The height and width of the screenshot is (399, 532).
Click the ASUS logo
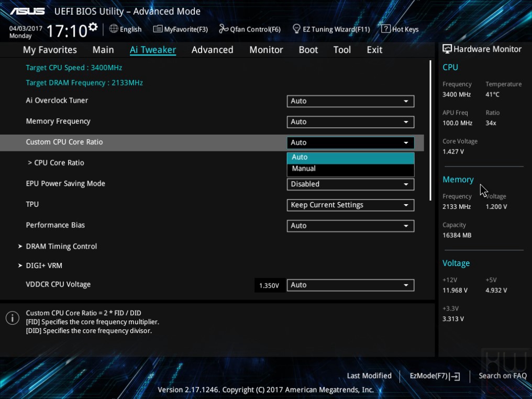pyautogui.click(x=27, y=11)
